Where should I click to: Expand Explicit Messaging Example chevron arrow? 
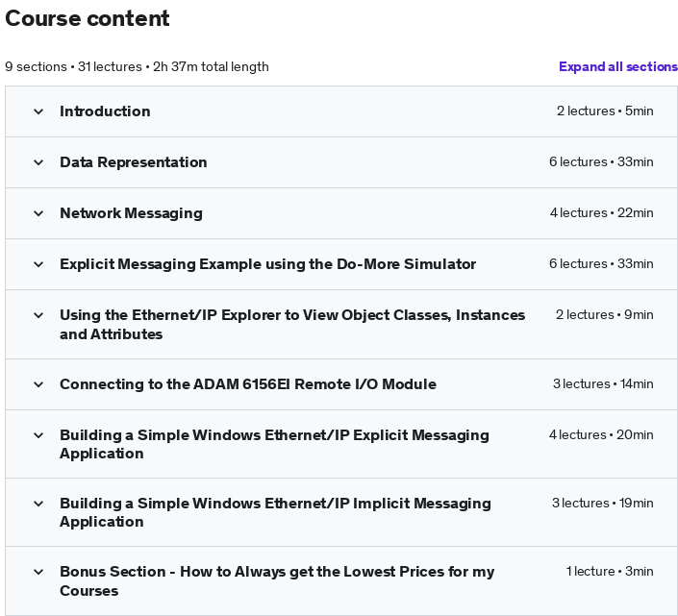tap(38, 264)
